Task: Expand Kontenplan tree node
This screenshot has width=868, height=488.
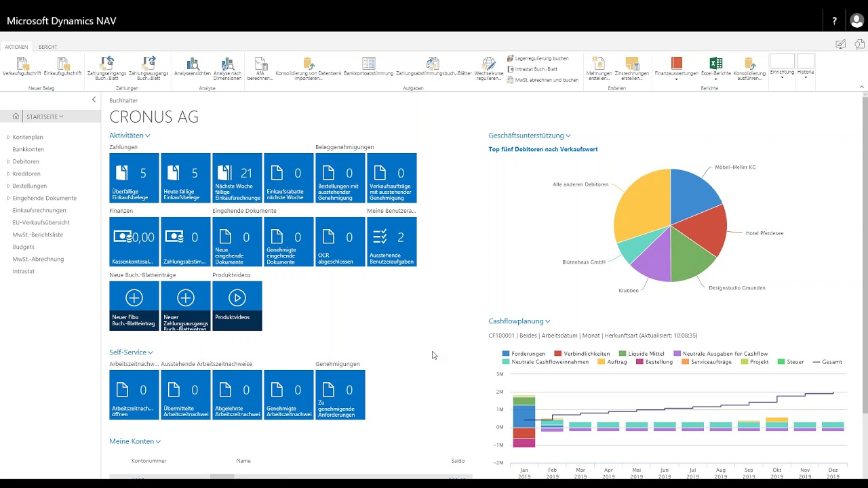Action: coord(9,137)
